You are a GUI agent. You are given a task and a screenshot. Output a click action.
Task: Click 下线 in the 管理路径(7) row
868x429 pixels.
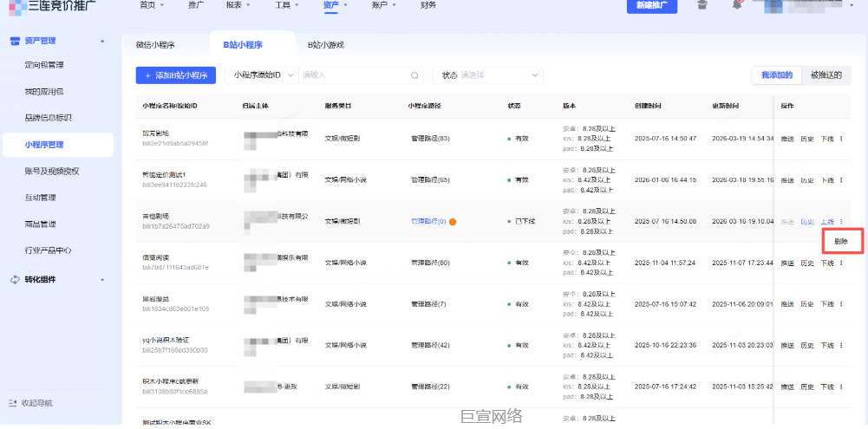pos(827,304)
